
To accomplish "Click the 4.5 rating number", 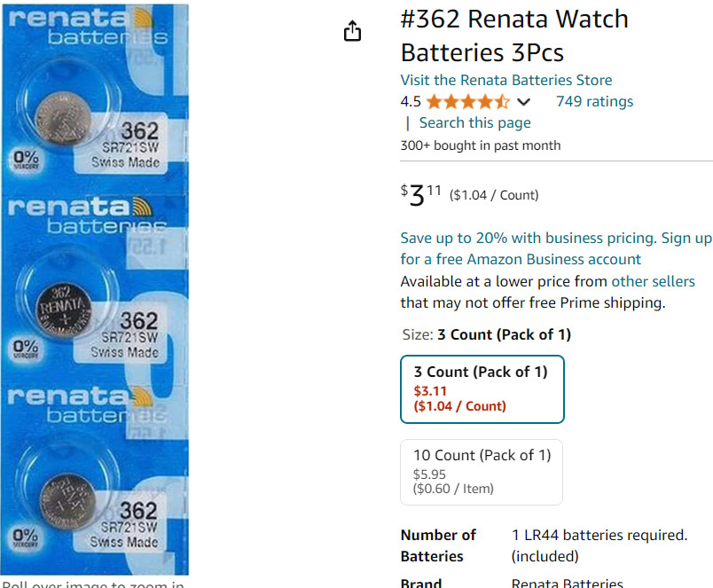I will [x=411, y=101].
